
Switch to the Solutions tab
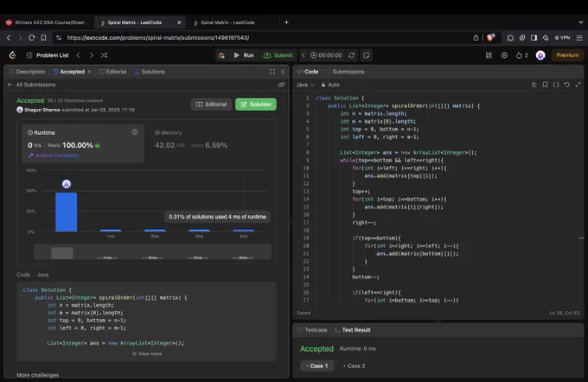(150, 72)
